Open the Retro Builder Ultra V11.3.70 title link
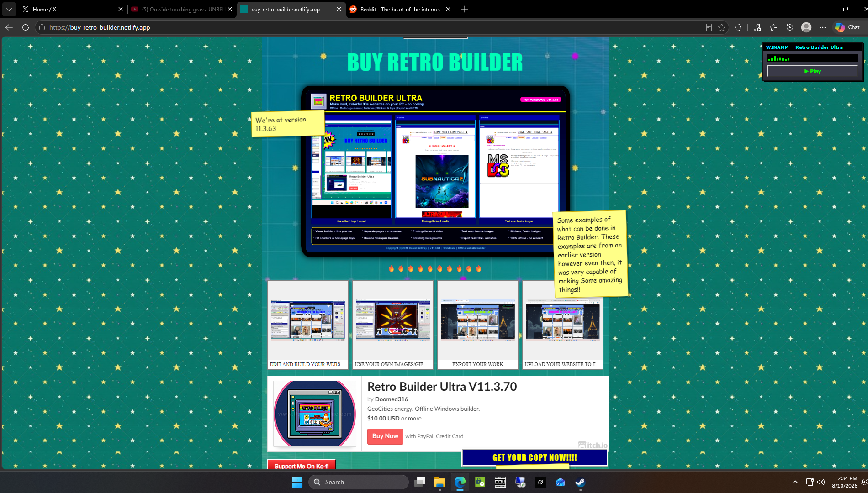The height and width of the screenshot is (493, 868). pyautogui.click(x=442, y=387)
